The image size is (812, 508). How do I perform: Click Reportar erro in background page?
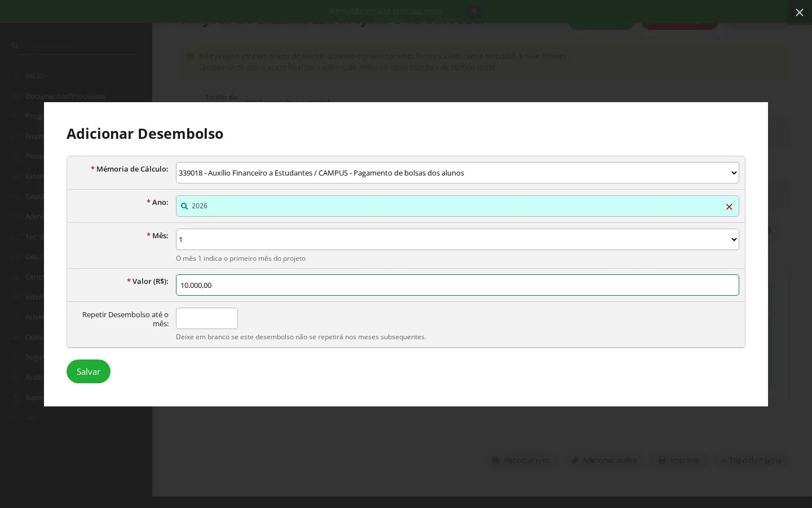coord(521,461)
